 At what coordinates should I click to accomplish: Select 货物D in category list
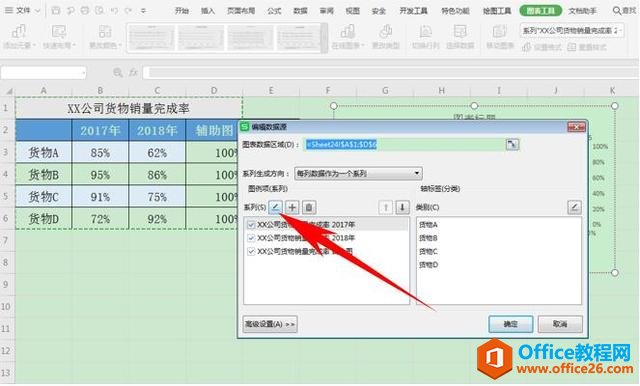click(428, 265)
